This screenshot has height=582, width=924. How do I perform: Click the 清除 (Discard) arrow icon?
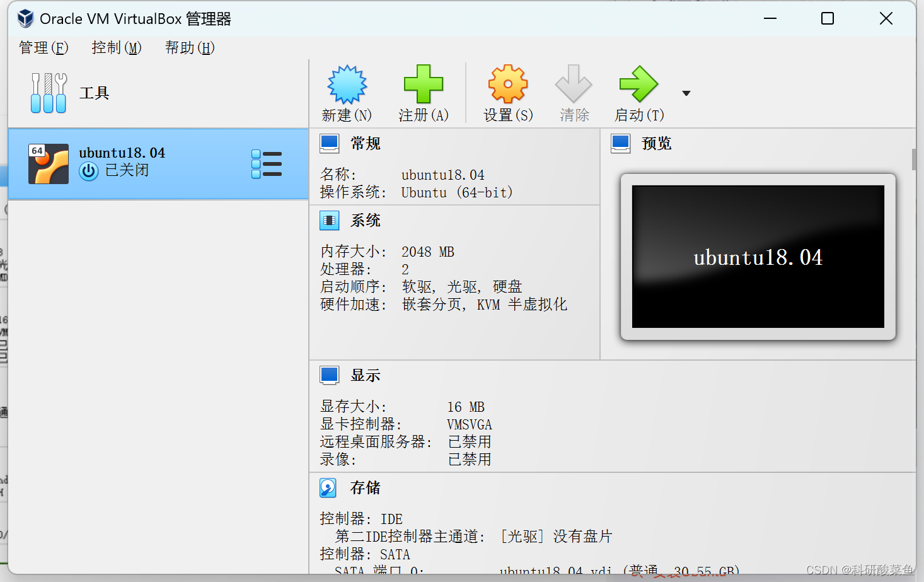pos(574,84)
